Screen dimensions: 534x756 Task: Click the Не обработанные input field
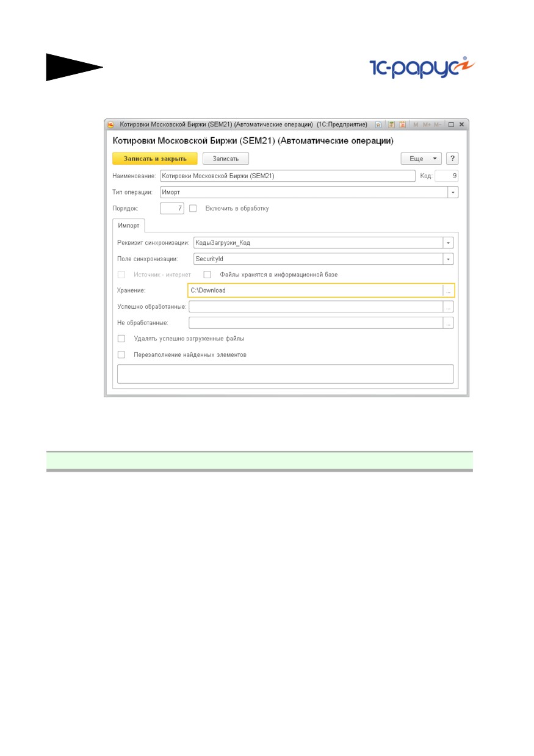(x=316, y=323)
